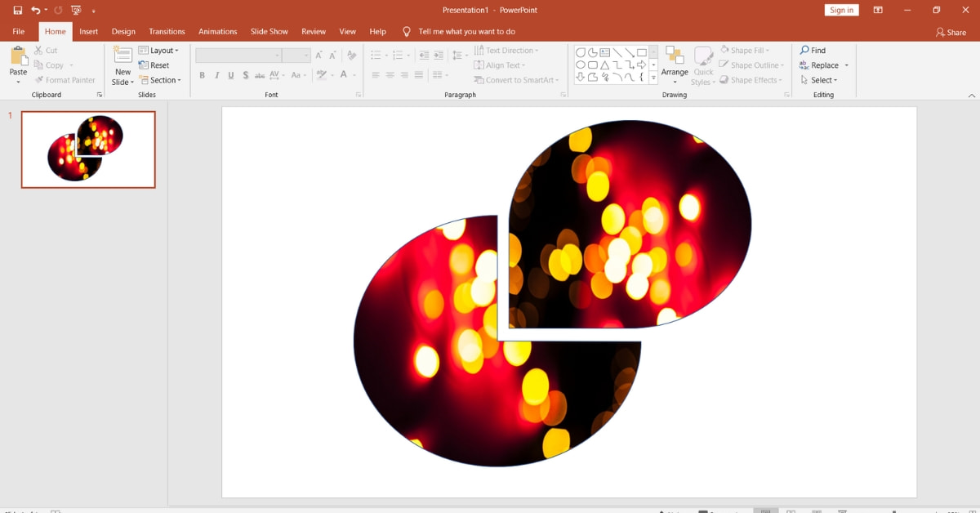980x513 pixels.
Task: Click the Format Painter tool
Action: (x=65, y=80)
